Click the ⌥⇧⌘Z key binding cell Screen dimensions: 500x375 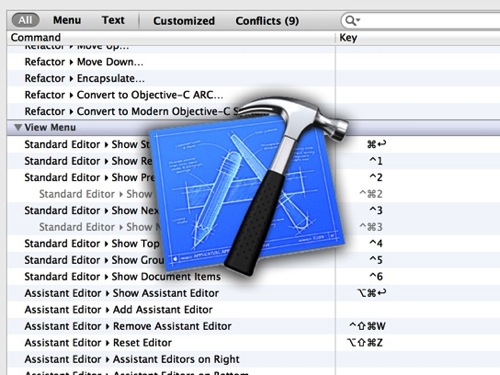click(x=365, y=342)
